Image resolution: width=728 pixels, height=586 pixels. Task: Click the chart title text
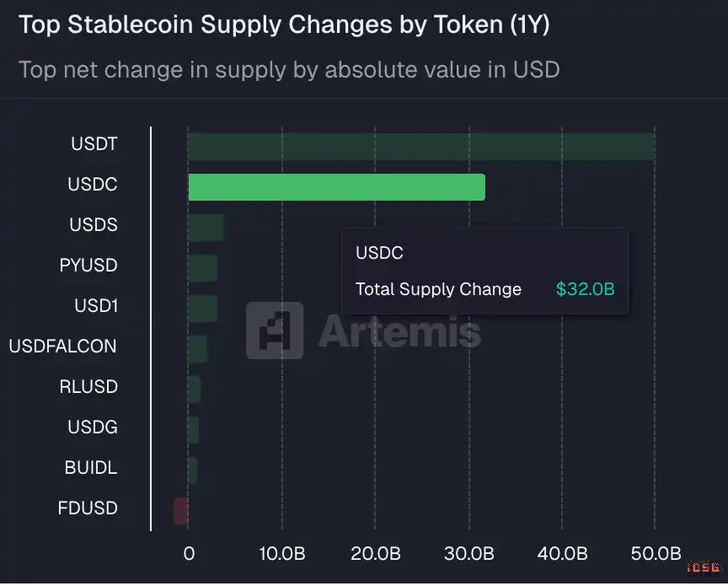(284, 24)
